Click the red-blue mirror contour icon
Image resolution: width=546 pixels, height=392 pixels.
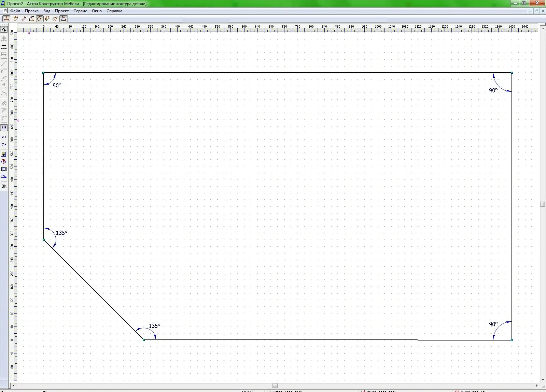coord(4,161)
